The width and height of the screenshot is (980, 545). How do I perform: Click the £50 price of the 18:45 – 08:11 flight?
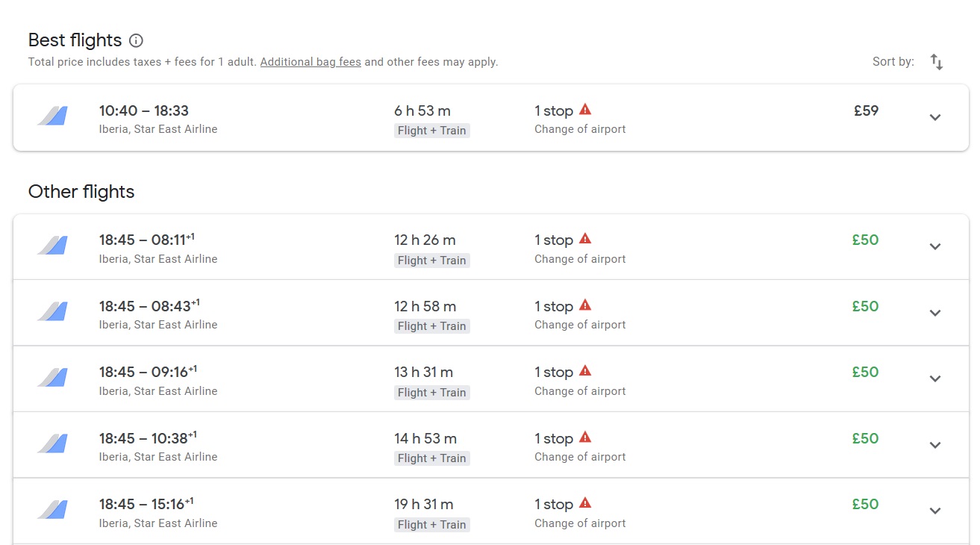865,240
